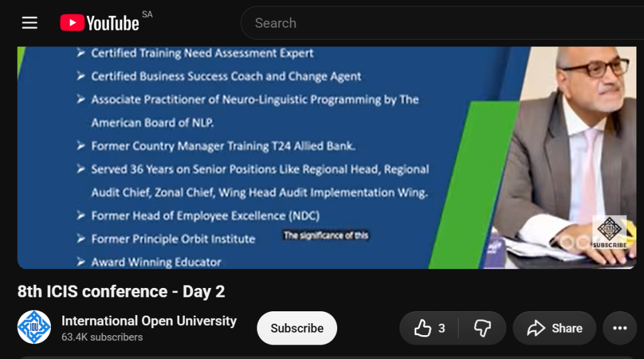Screen dimensions: 644x359
Task: Open the hamburger guide menu
Action: pos(30,23)
